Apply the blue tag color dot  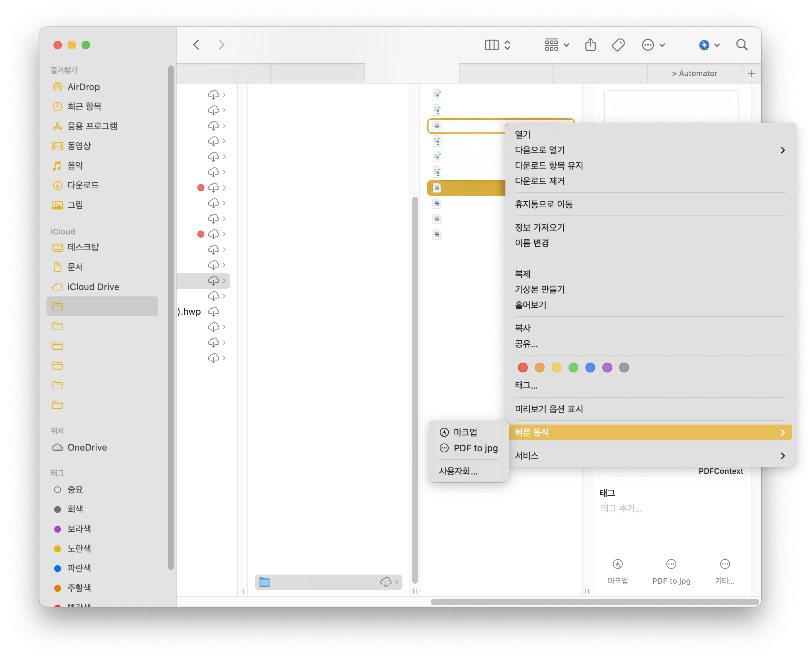point(590,368)
